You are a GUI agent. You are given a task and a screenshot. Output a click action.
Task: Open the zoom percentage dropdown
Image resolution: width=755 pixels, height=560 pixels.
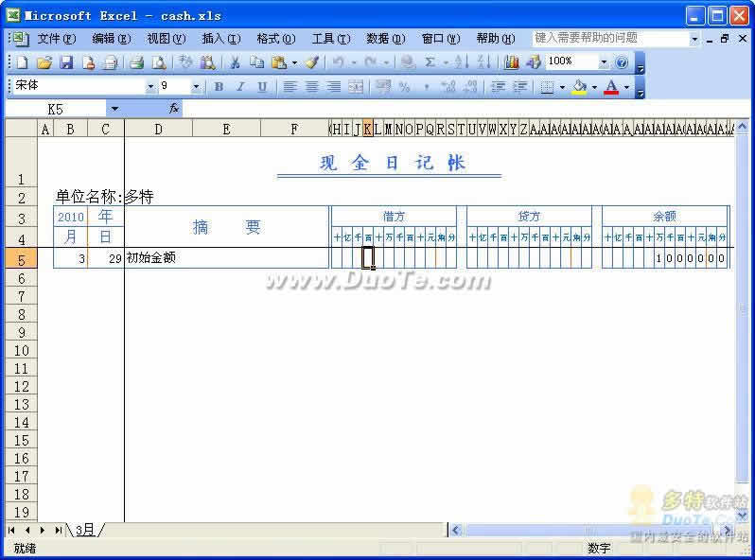[604, 62]
